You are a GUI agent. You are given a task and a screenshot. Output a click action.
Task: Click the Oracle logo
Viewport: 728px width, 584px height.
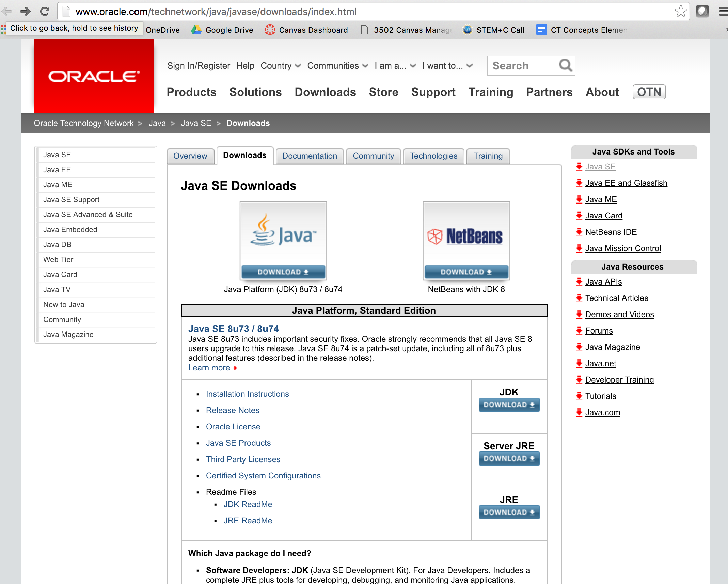94,76
